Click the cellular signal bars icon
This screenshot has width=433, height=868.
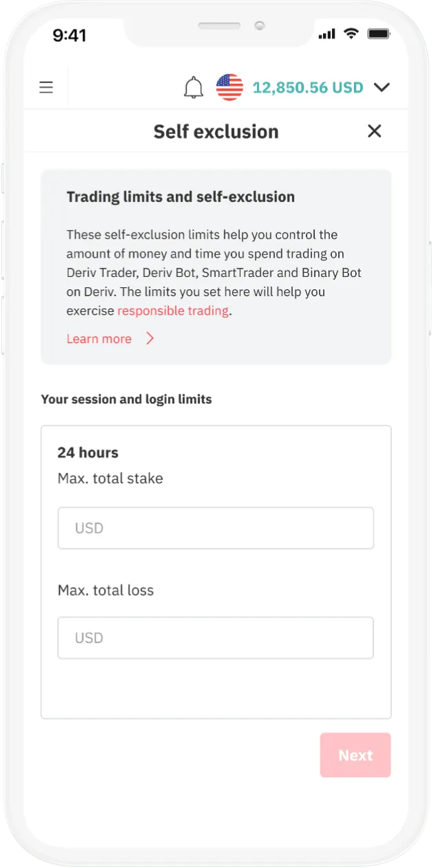(x=326, y=33)
